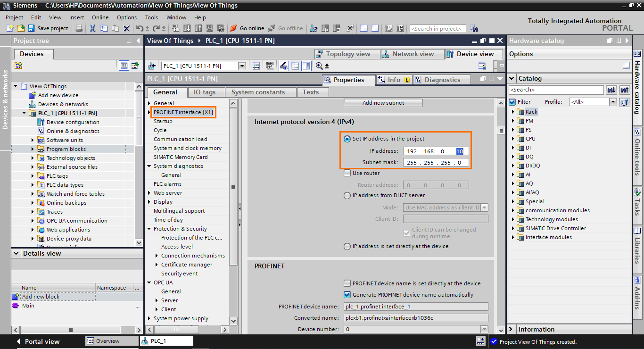Click the Save project disk icon
Image resolution: width=644 pixels, height=349 pixels.
coord(31,28)
